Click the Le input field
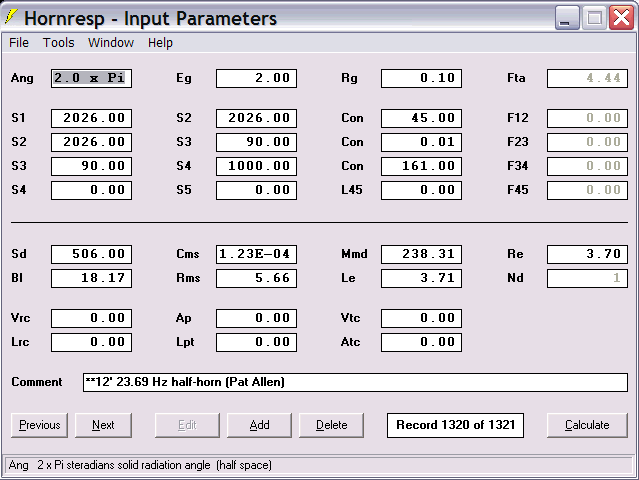The image size is (639, 480). 421,278
